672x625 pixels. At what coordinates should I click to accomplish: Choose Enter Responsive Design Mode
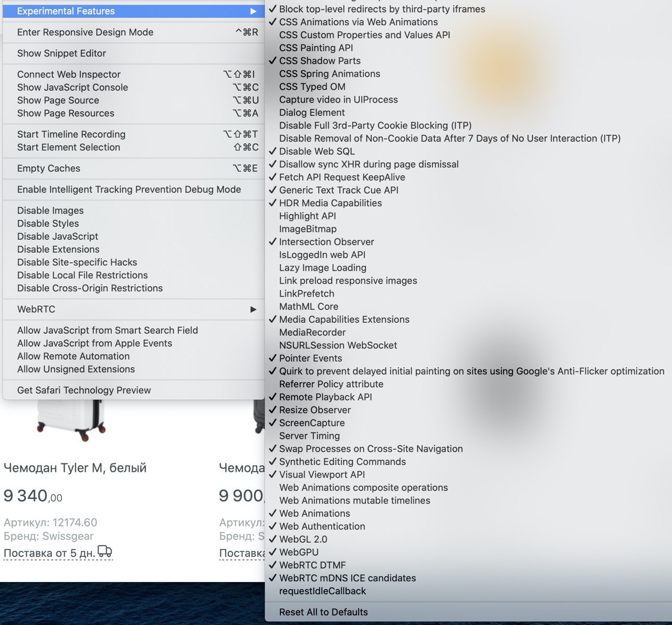coord(133,32)
